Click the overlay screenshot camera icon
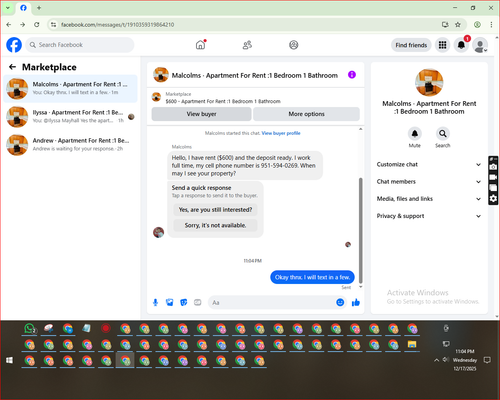This screenshot has height=400, width=500. [493, 167]
